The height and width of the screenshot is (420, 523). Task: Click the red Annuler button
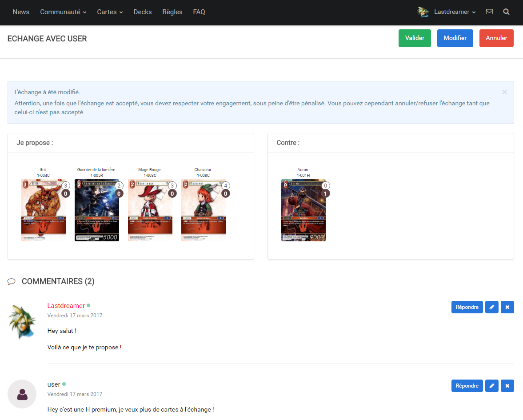click(496, 38)
